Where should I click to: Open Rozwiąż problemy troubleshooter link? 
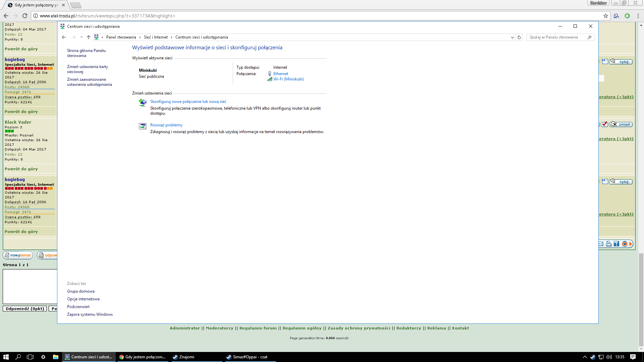(166, 125)
